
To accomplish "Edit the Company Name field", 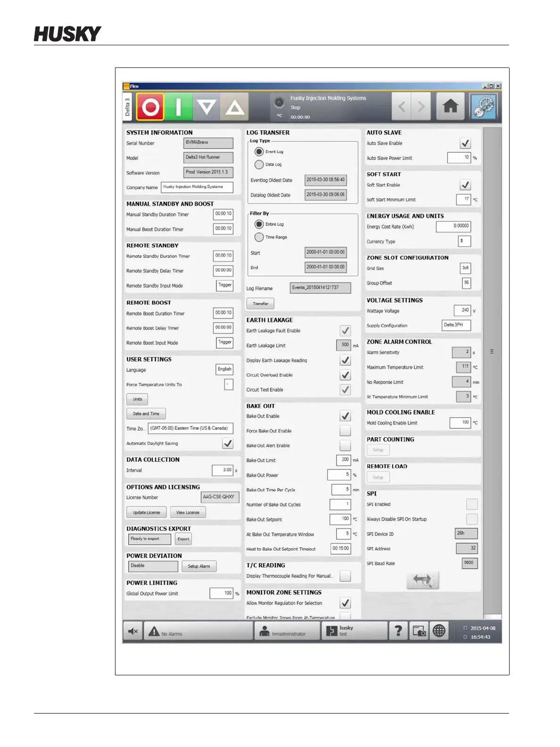I will point(197,187).
